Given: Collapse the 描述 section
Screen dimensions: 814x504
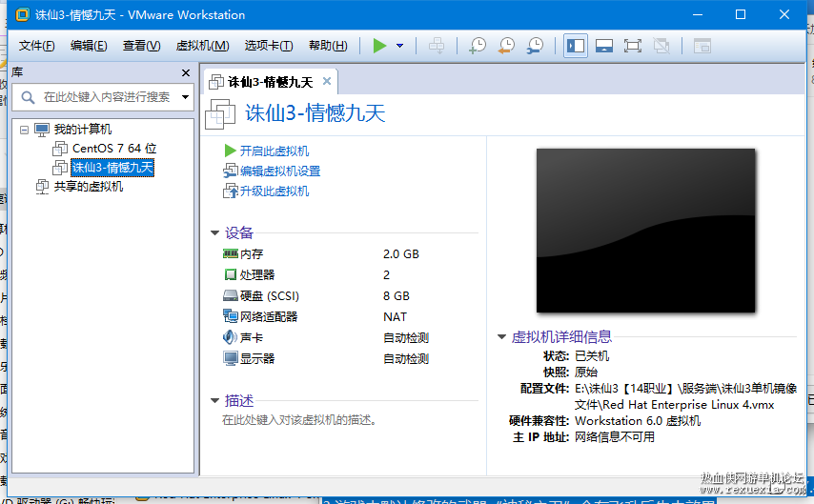Looking at the screenshot, I should (x=214, y=401).
